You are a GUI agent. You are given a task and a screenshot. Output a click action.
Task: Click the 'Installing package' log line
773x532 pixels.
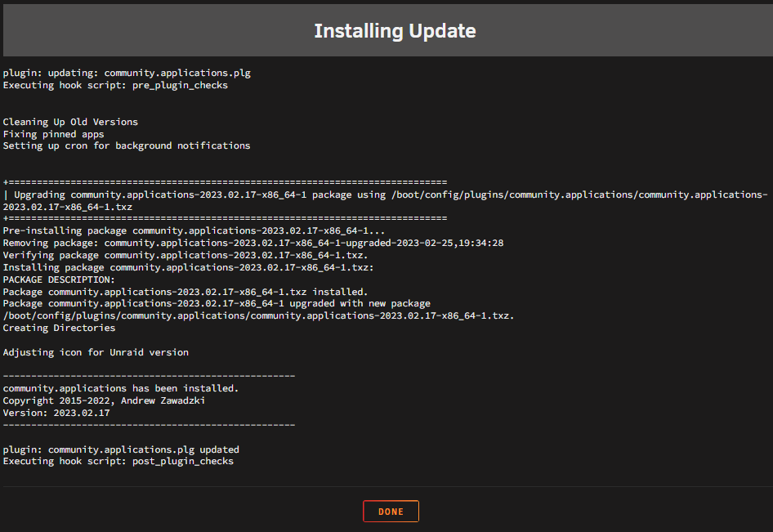click(x=188, y=267)
